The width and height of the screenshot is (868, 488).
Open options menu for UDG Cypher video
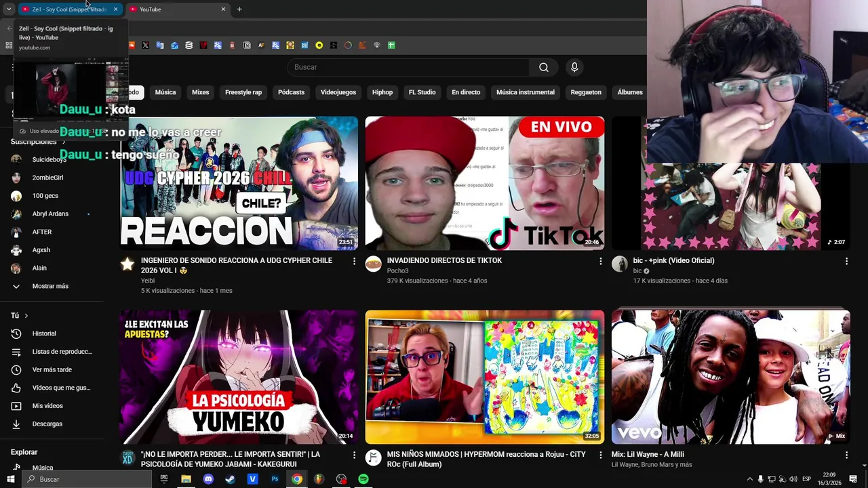click(354, 261)
